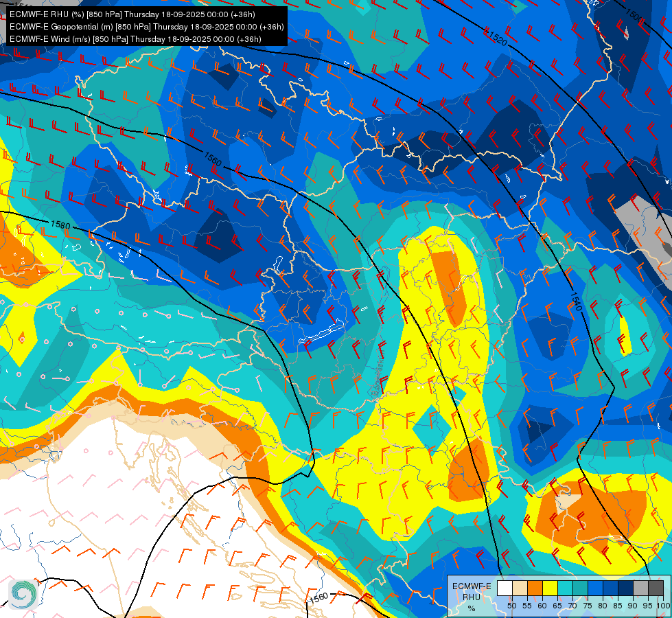
Task: Click the navy 85-90 legend swatch
Action: pos(626,588)
